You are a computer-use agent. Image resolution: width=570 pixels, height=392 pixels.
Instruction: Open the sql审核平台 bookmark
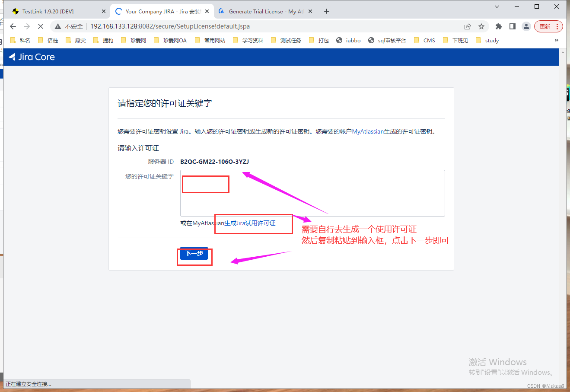pos(387,40)
